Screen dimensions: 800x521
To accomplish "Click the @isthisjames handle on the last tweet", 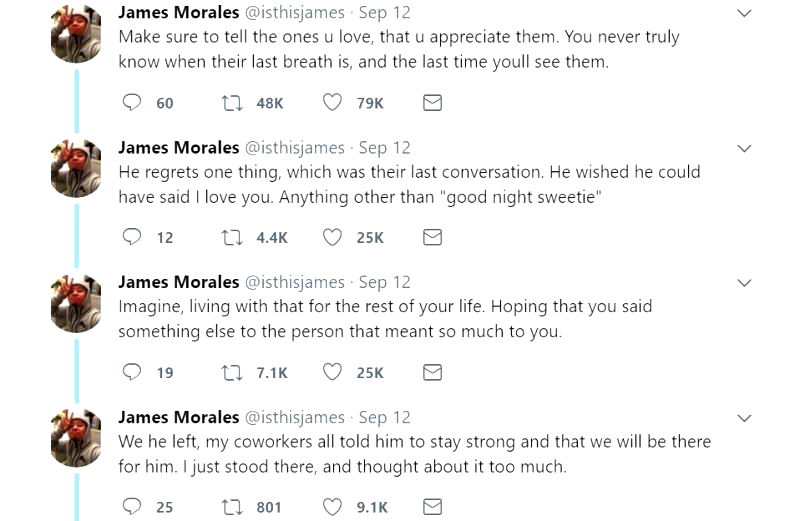I will tap(295, 417).
